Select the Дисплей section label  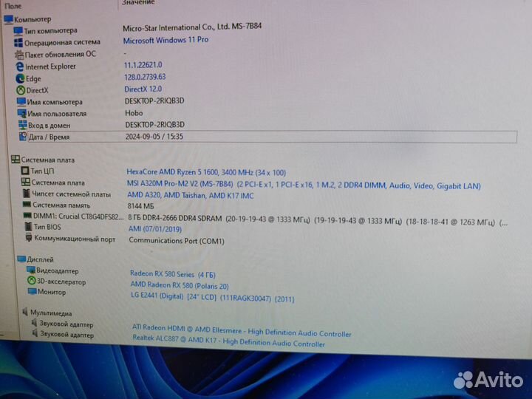click(x=40, y=259)
